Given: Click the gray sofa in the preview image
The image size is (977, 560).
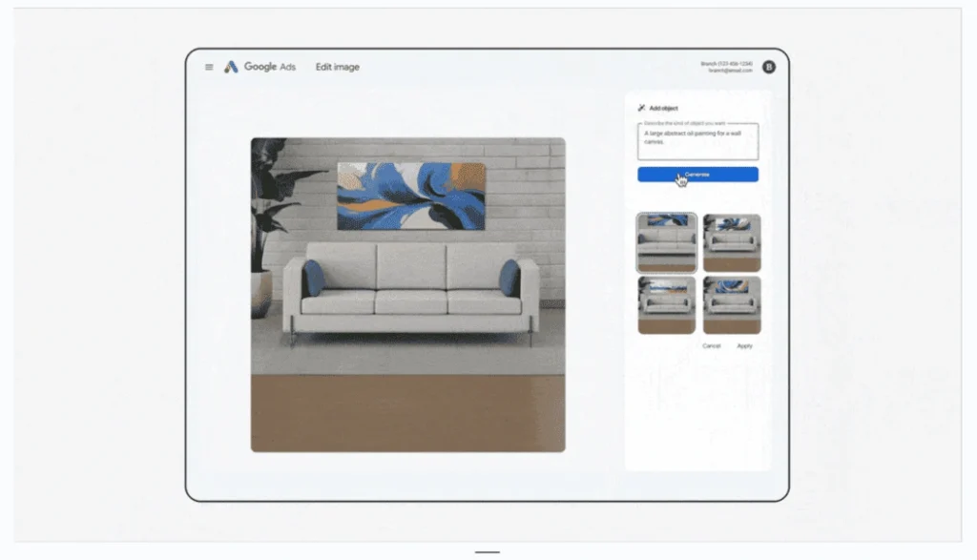Looking at the screenshot, I should (x=410, y=291).
